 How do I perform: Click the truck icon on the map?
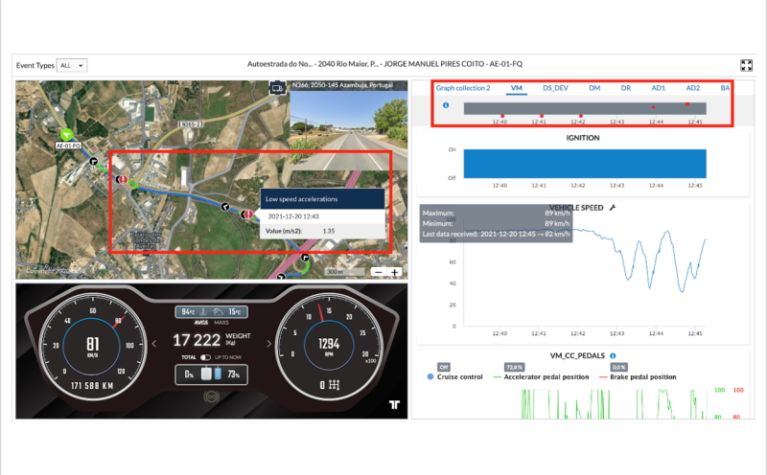coord(278,89)
